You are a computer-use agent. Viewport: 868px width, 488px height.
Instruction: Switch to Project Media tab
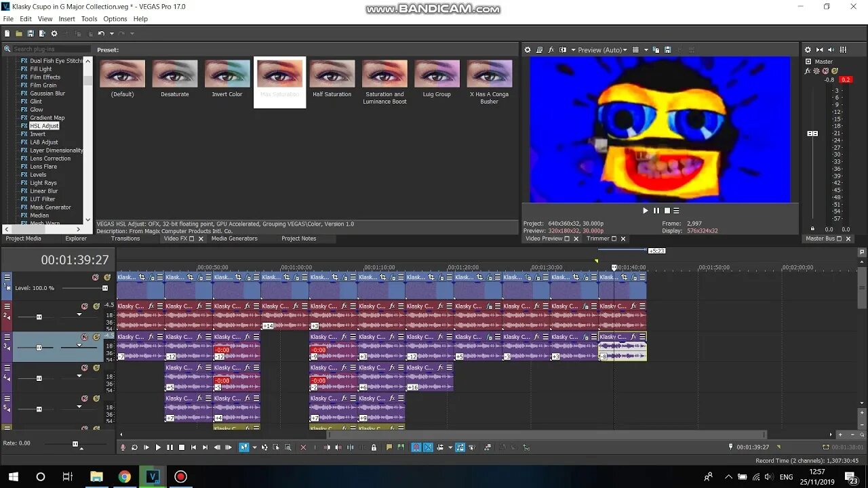tap(23, 239)
